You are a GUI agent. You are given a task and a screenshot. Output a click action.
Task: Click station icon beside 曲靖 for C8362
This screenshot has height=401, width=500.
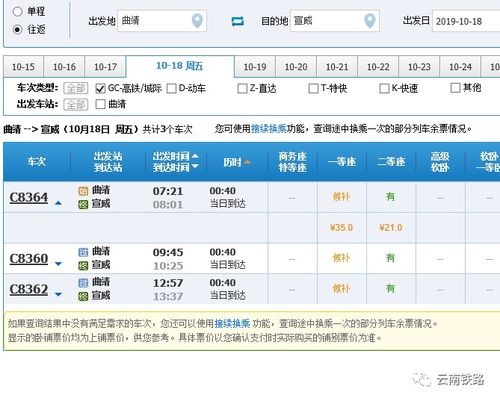click(83, 283)
